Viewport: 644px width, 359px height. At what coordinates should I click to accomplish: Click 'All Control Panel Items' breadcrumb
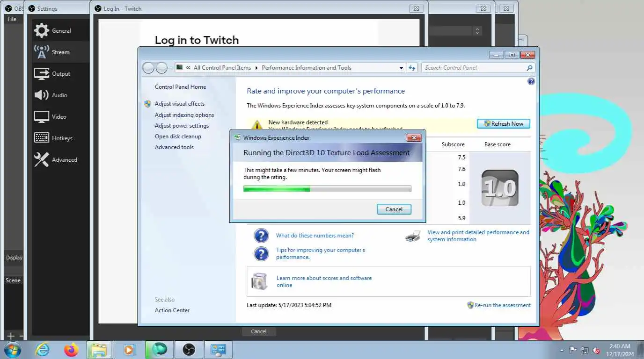[x=222, y=68]
